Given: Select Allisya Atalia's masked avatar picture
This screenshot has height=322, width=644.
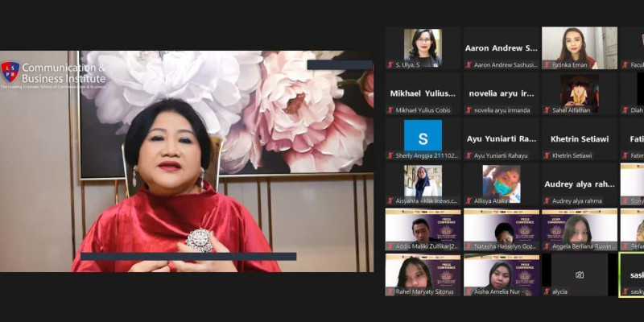Looking at the screenshot, I should pos(502,184).
